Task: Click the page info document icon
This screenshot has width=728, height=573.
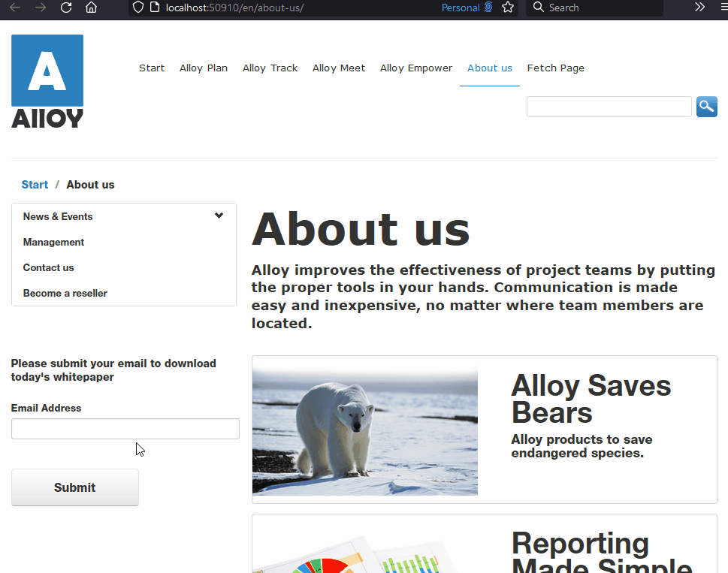Action: point(155,8)
